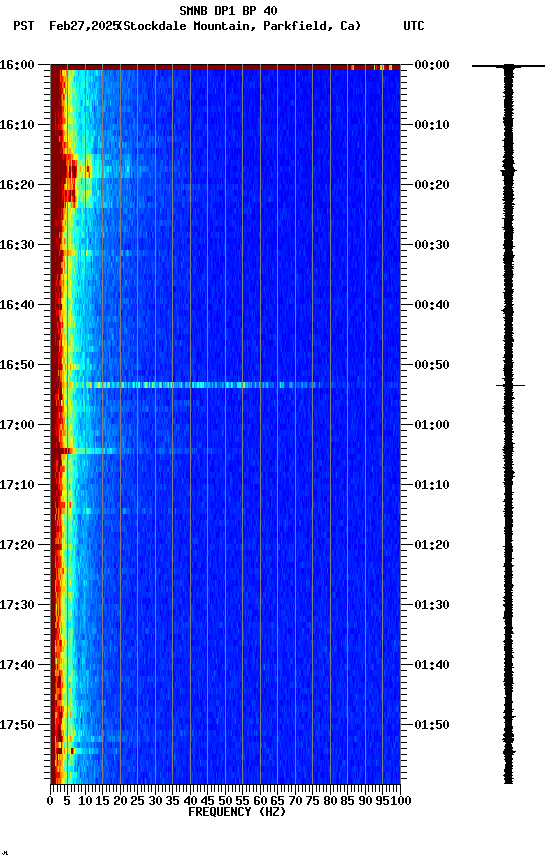
Task: Click the 00:40 UTC time label
Action: point(432,305)
